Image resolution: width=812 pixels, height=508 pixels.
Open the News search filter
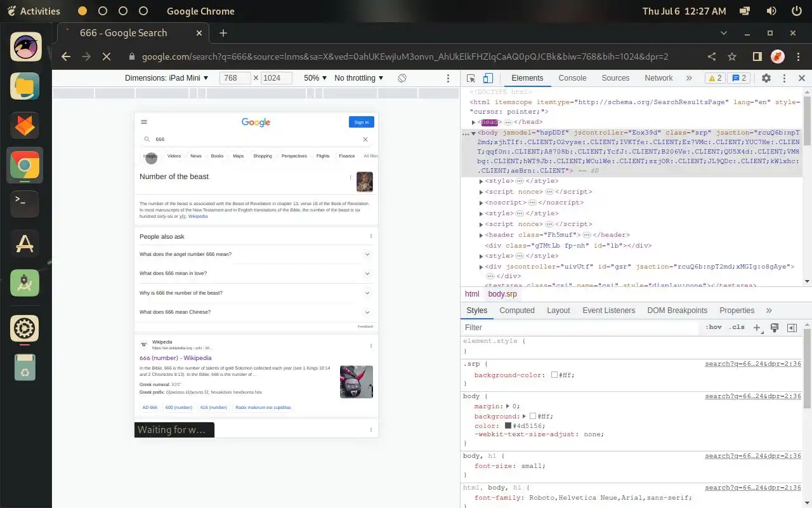coord(196,156)
